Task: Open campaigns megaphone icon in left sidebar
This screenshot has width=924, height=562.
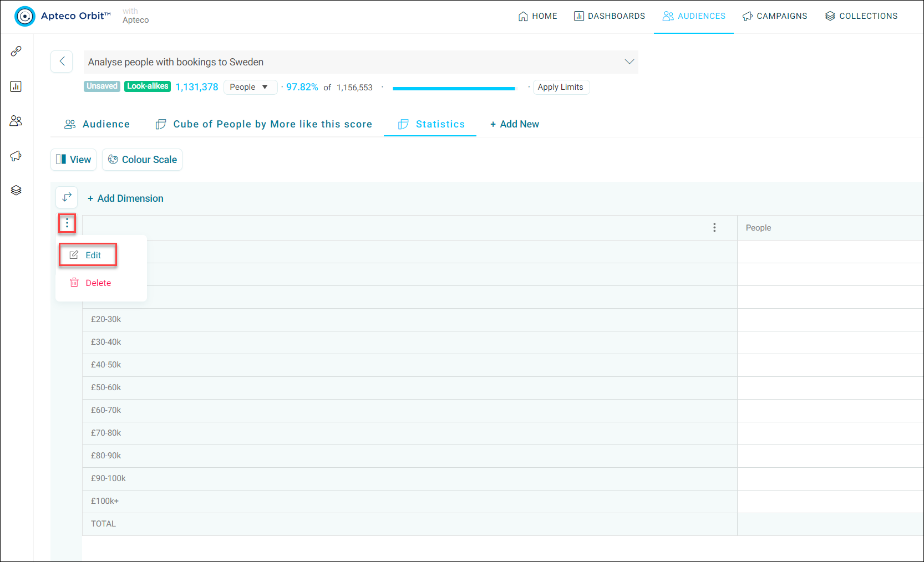Action: click(x=16, y=156)
